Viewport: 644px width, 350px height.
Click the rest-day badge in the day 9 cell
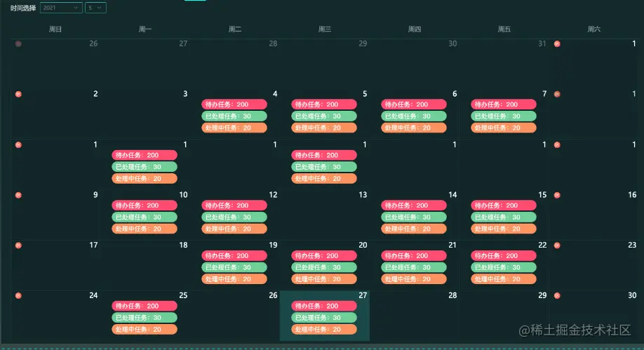[18, 195]
